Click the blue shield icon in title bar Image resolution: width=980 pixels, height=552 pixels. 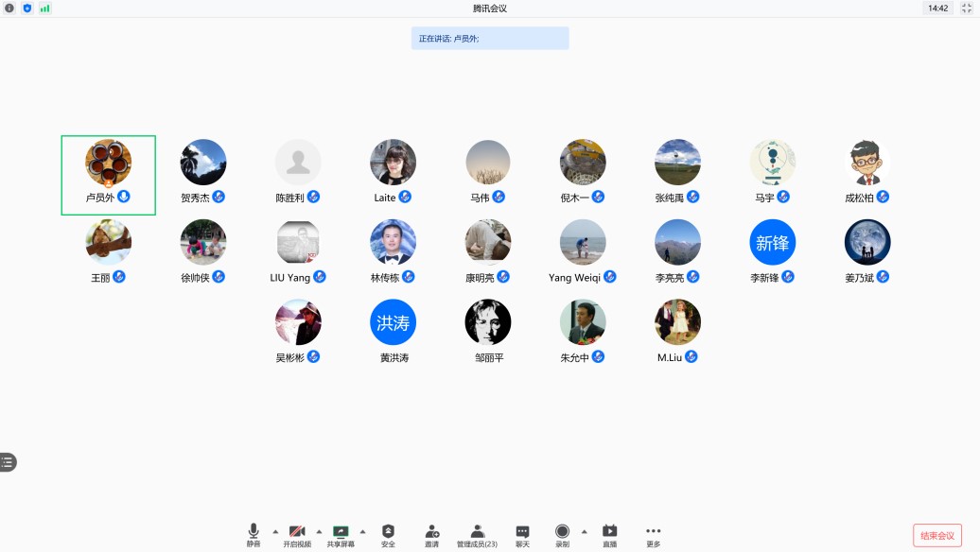26,8
